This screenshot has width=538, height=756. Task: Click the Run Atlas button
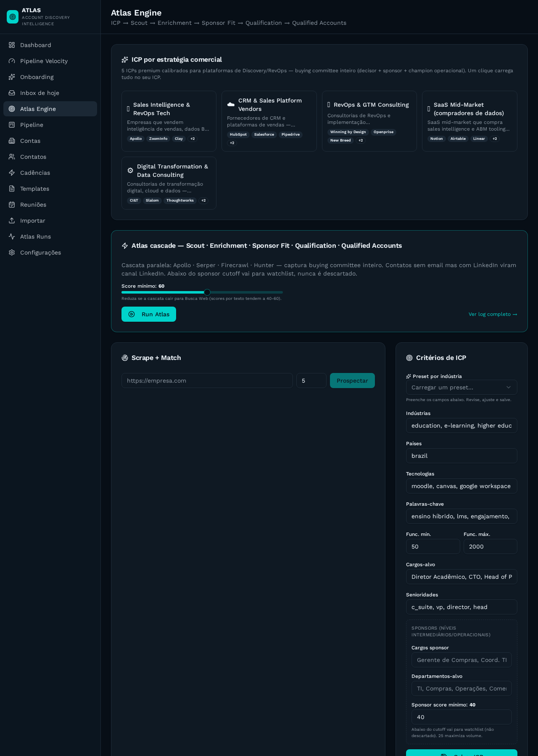(149, 314)
